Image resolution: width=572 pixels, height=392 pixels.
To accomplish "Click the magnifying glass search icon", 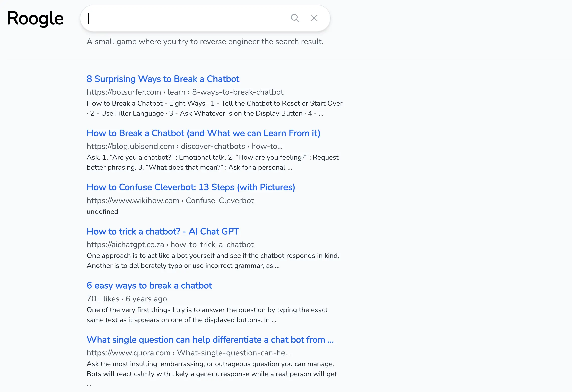I will pyautogui.click(x=295, y=18).
